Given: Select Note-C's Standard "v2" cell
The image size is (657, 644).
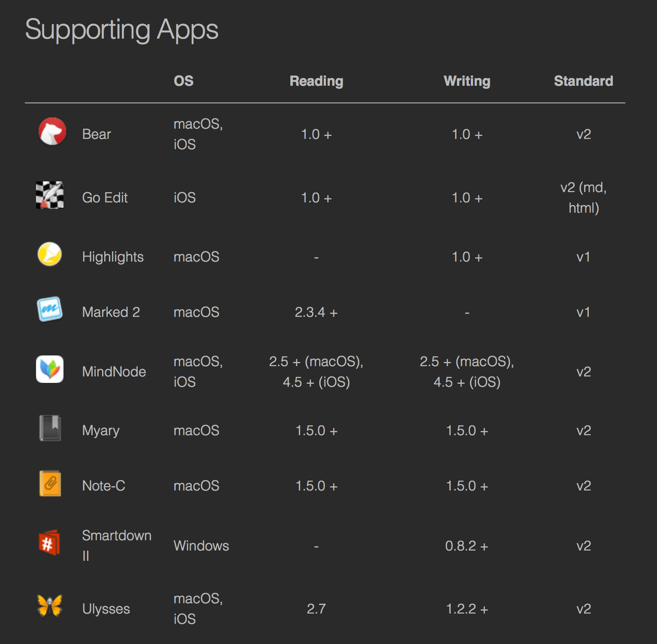Looking at the screenshot, I should point(584,486).
